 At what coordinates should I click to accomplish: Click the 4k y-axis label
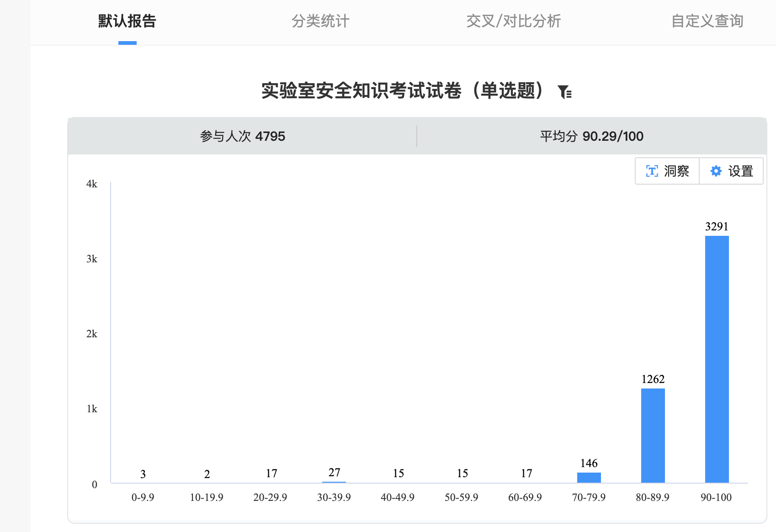click(92, 184)
